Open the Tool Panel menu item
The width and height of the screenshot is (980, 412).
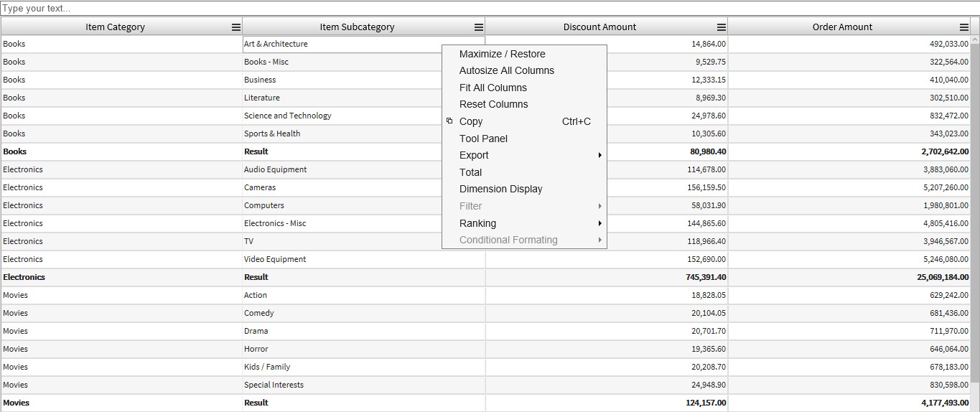pos(483,139)
